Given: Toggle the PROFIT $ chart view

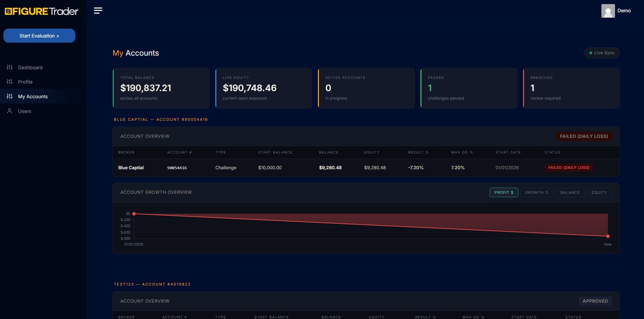Looking at the screenshot, I should (x=504, y=192).
